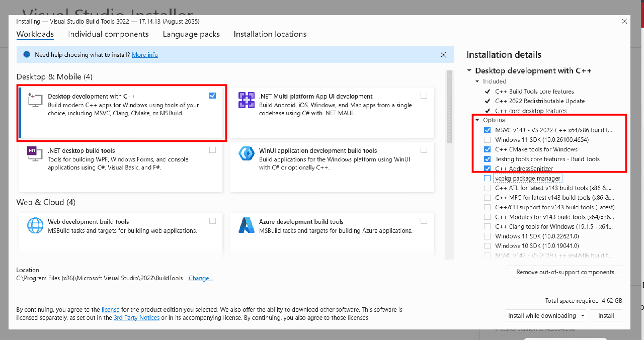Check vcpkg package manager

click(x=487, y=178)
